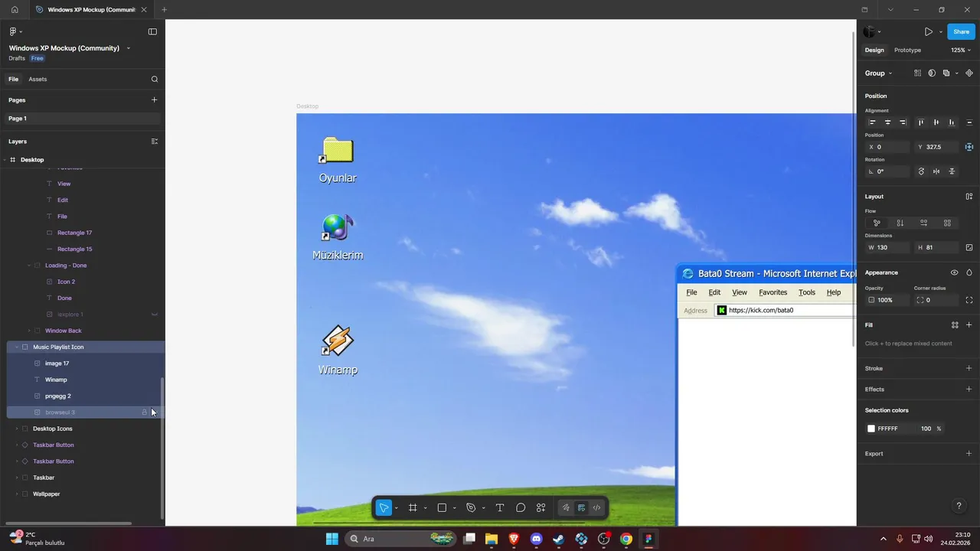Align left in Alignment section
The height and width of the screenshot is (551, 980).
point(872,122)
